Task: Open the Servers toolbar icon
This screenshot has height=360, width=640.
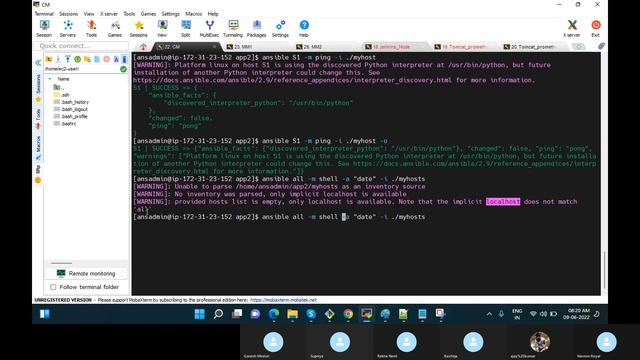Action: click(68, 29)
